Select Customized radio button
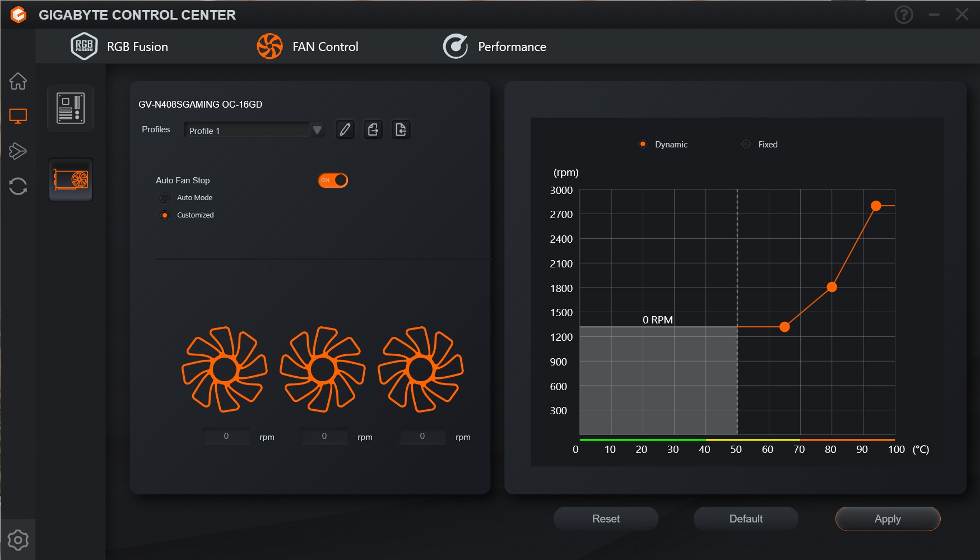This screenshot has height=560, width=980. (165, 215)
